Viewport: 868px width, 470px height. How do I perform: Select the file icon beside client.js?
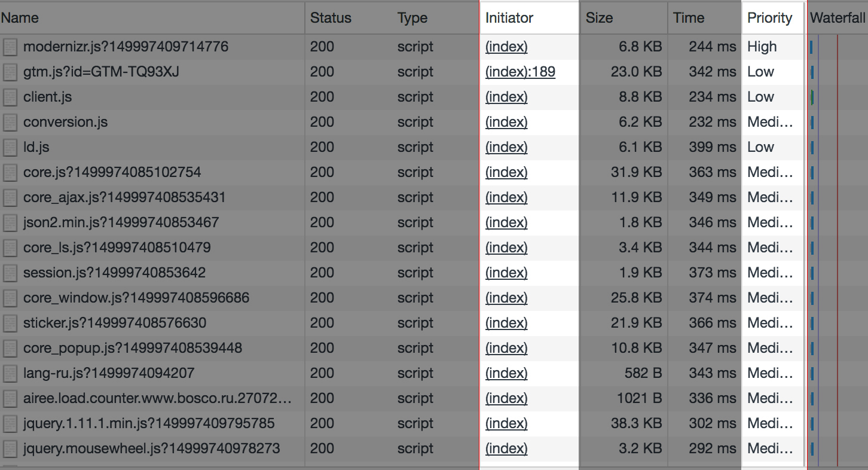(x=10, y=97)
